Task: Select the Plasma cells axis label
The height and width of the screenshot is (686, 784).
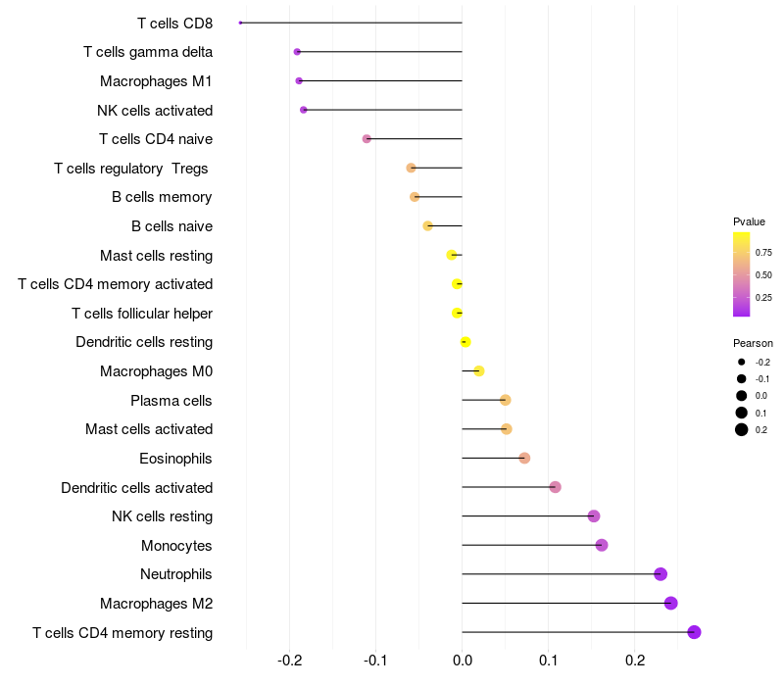Action: point(171,401)
